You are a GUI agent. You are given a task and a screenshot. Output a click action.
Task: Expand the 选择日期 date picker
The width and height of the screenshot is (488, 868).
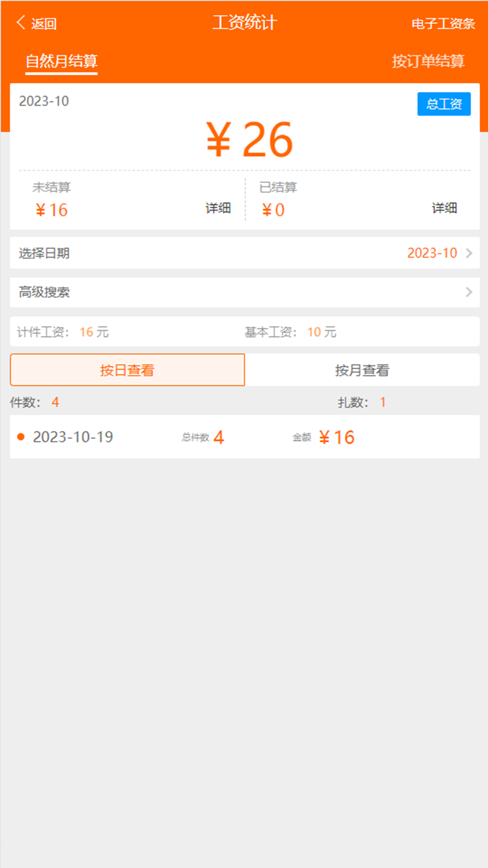pyautogui.click(x=244, y=253)
